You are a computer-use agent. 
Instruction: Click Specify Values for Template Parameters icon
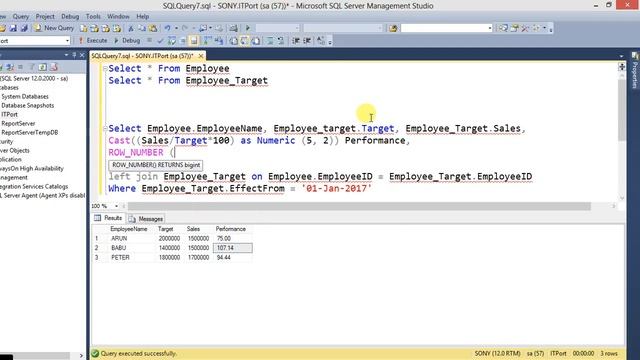(321, 40)
